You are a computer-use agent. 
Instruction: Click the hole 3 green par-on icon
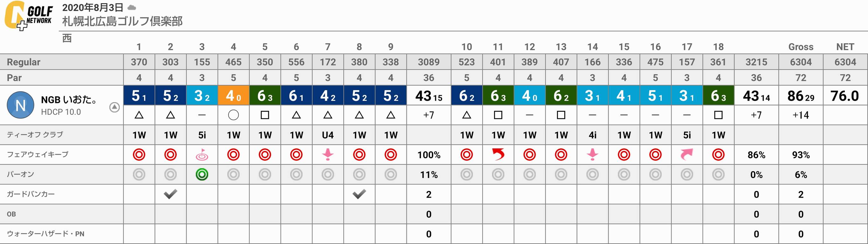tap(202, 174)
